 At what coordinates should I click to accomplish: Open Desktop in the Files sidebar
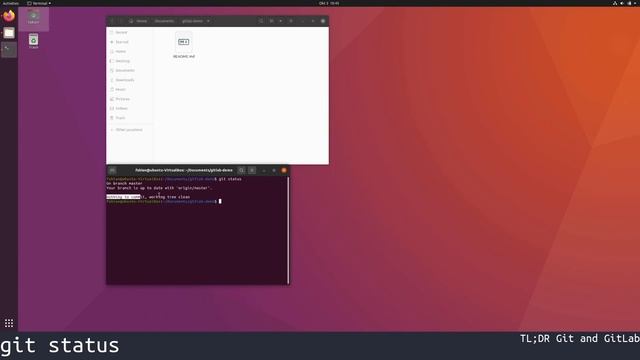pyautogui.click(x=122, y=61)
